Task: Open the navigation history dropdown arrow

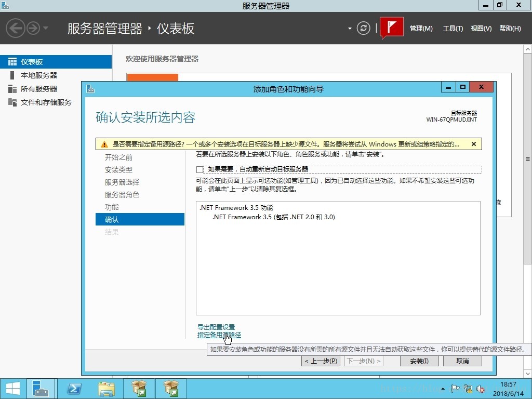Action: point(46,28)
